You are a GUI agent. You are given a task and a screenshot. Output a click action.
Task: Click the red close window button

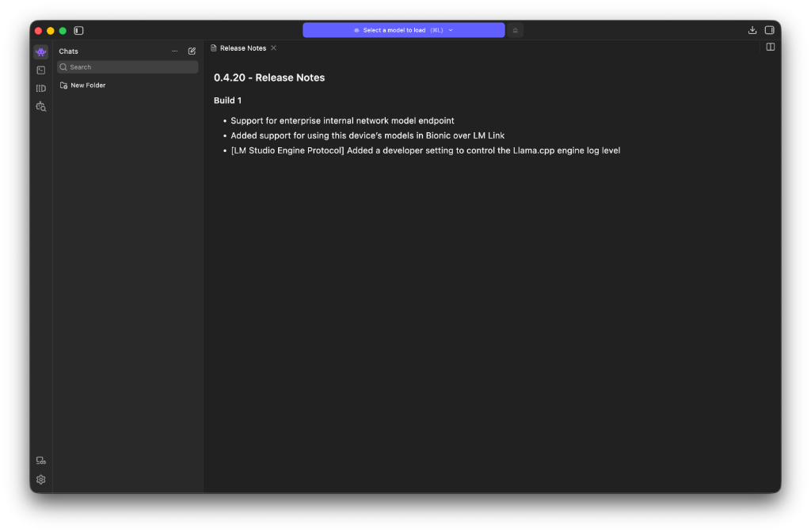(38, 31)
